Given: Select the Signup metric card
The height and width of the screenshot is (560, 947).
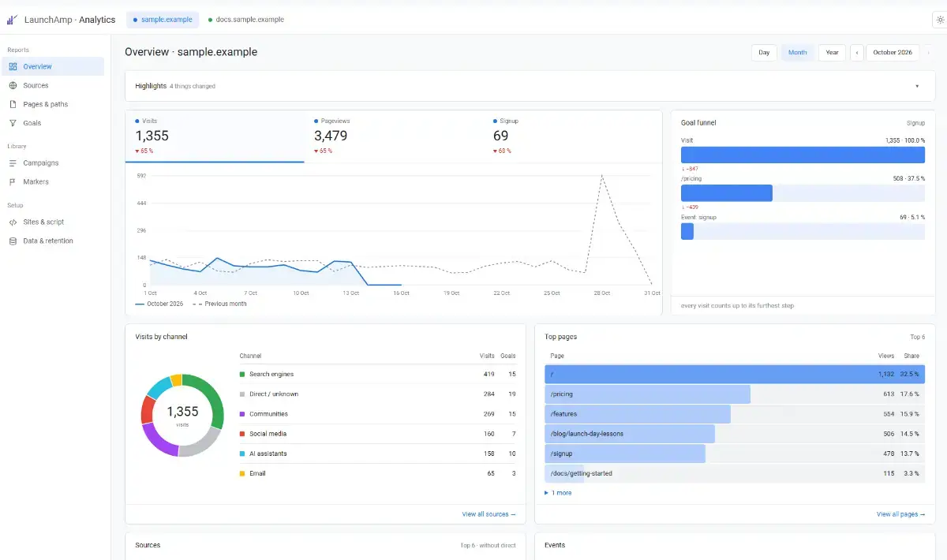Looking at the screenshot, I should point(573,136).
